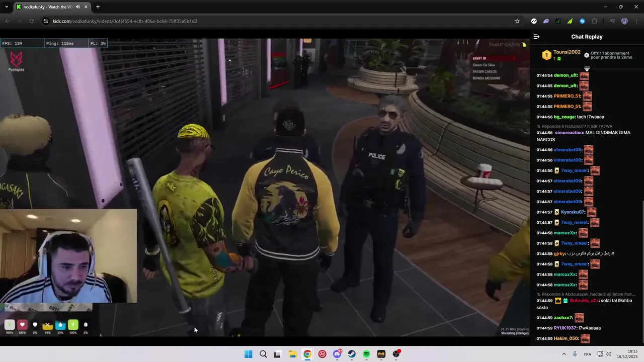Reload the current page

pyautogui.click(x=31, y=21)
